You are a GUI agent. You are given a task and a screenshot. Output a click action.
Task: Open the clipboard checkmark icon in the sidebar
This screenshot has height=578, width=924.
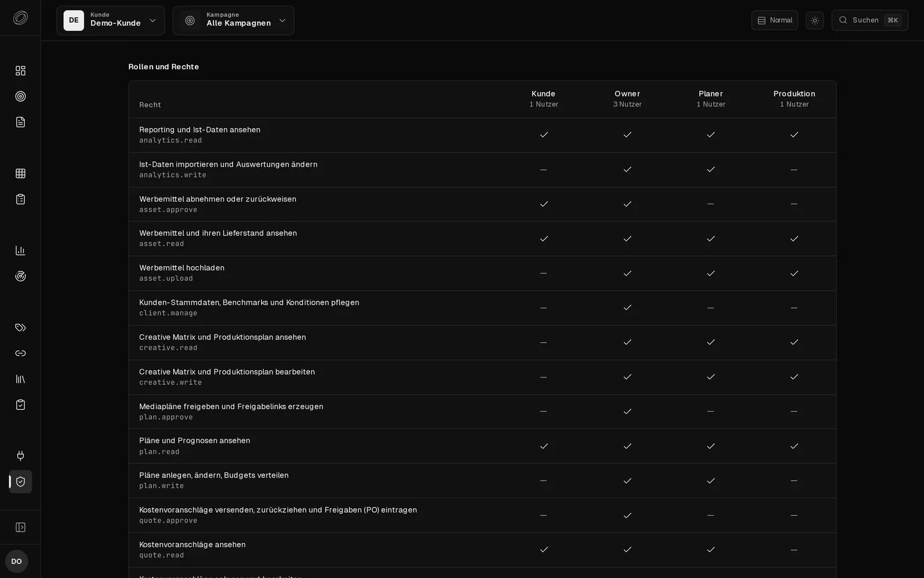pyautogui.click(x=20, y=405)
